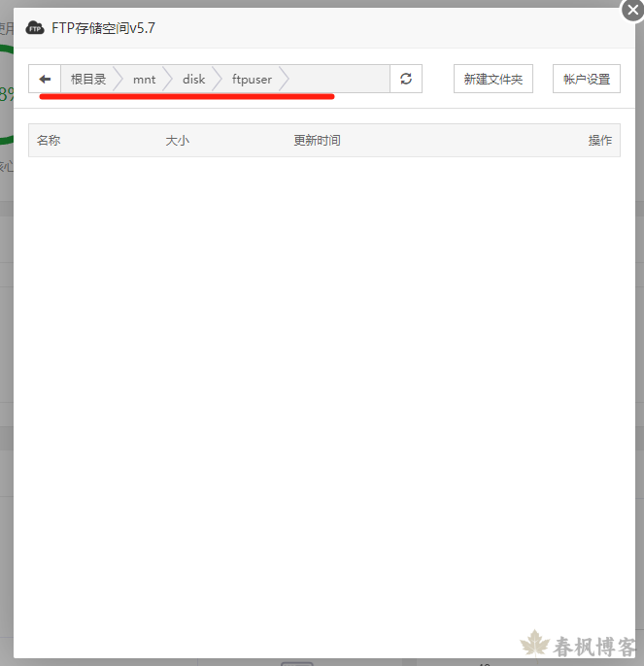Click the FTP cloud icon in title
Screen dimensions: 644x666
coord(35,28)
